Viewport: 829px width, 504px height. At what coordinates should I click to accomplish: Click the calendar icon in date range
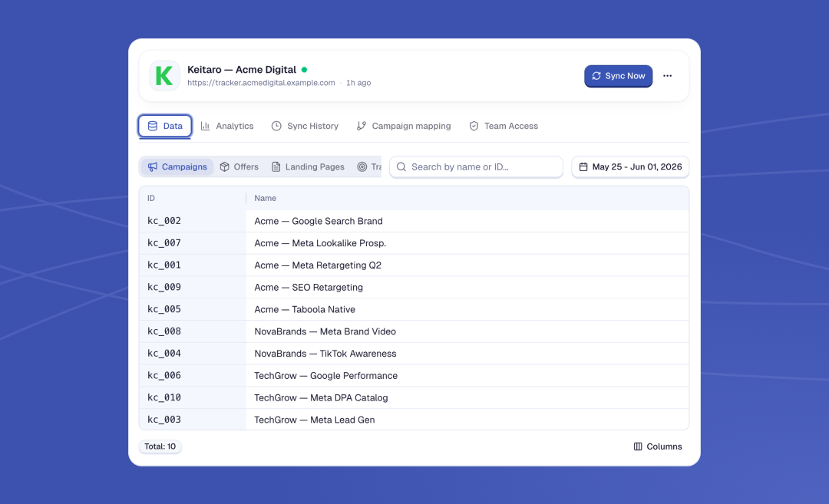pyautogui.click(x=583, y=167)
